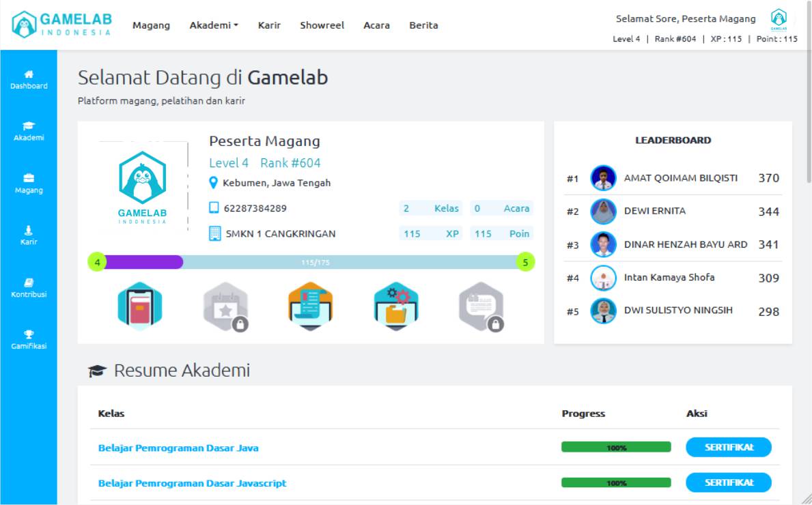The width and height of the screenshot is (812, 505).
Task: Click the LEADERBOARD heading
Action: click(673, 140)
